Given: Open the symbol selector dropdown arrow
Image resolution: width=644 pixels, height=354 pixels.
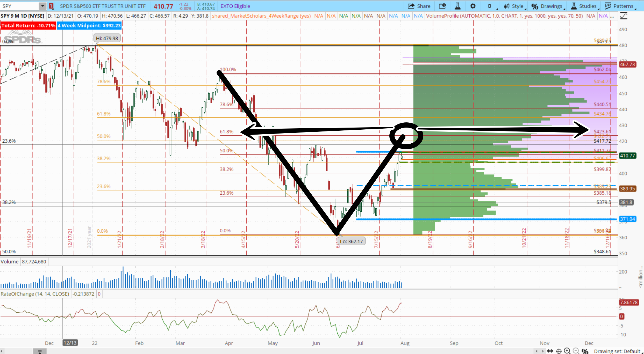Looking at the screenshot, I should (x=42, y=6).
